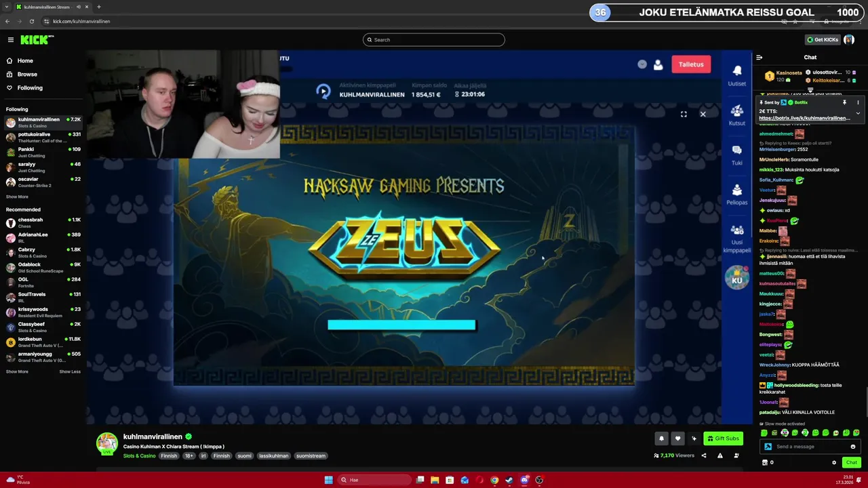This screenshot has width=868, height=488.
Task: Close the Ze Zeus game window
Action: pyautogui.click(x=703, y=114)
